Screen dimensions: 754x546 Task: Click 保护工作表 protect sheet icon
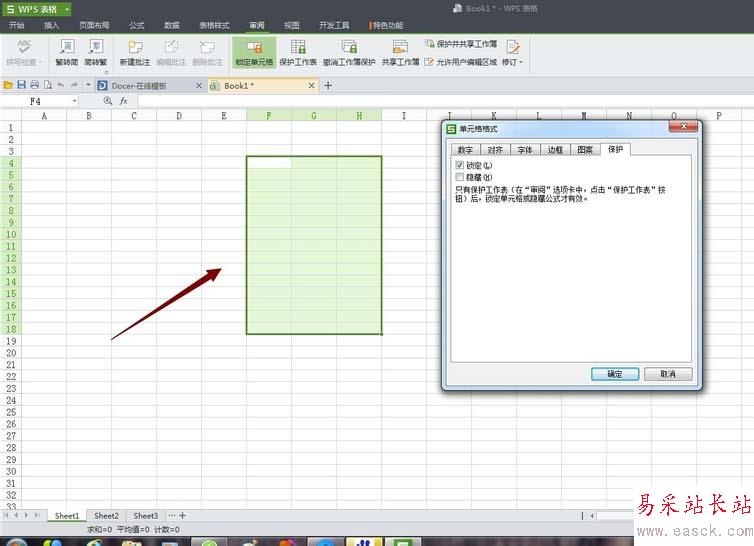[x=298, y=47]
